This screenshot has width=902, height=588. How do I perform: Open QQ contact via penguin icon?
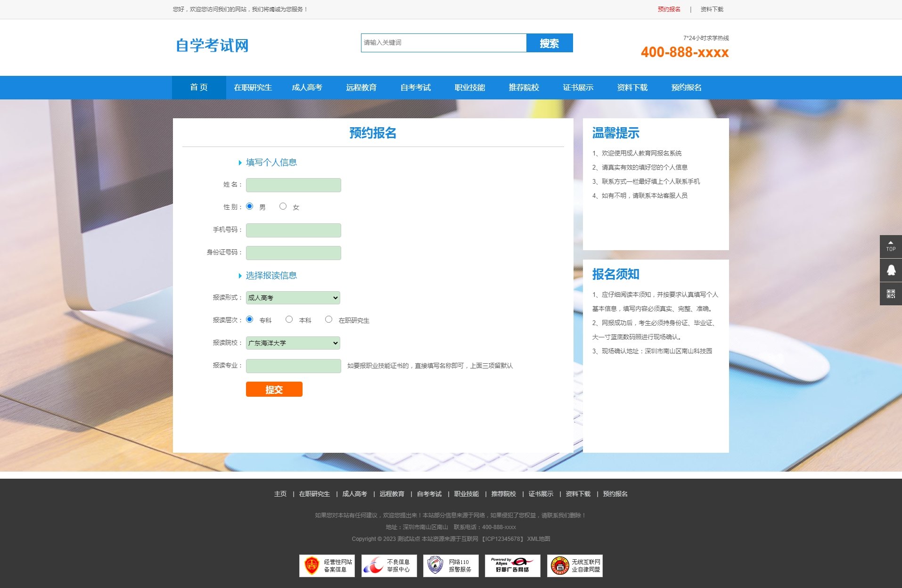click(890, 269)
